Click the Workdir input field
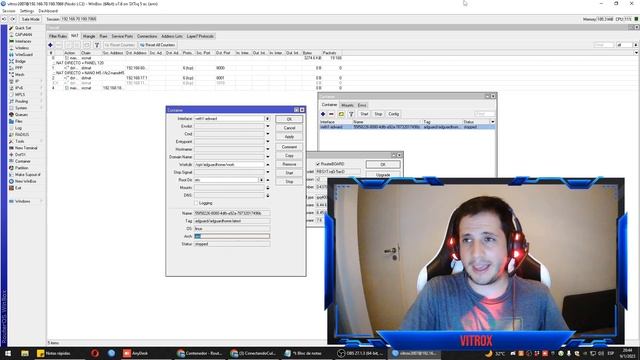 (229, 164)
